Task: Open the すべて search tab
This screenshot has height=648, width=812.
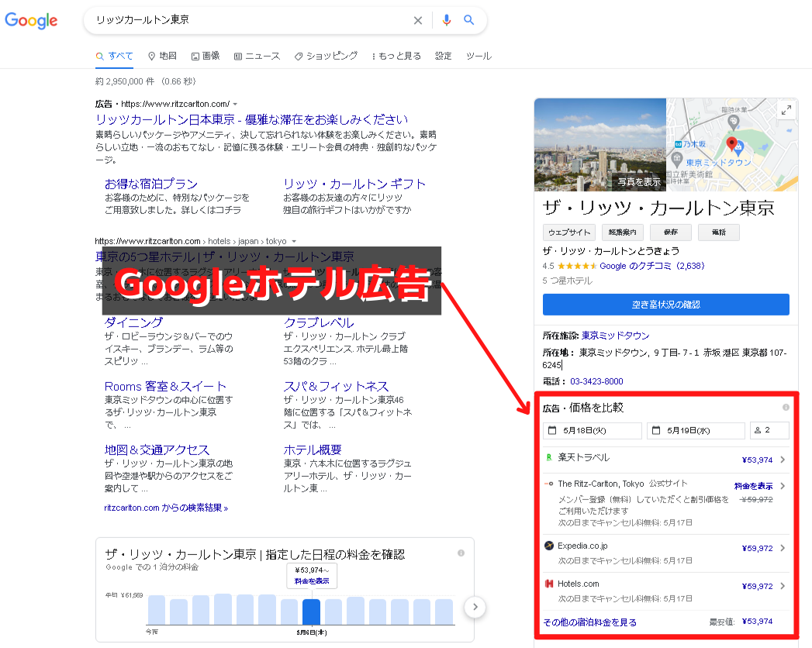Action: click(115, 56)
